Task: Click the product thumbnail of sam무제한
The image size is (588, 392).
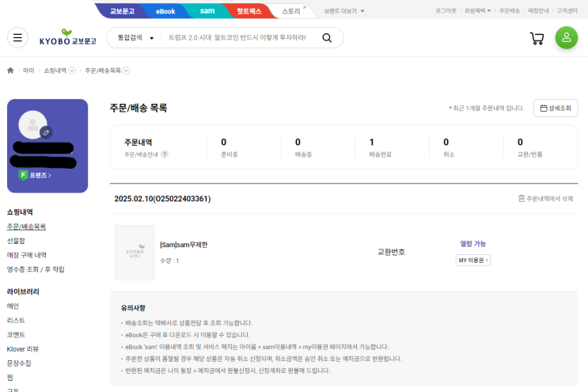Action: tap(135, 253)
